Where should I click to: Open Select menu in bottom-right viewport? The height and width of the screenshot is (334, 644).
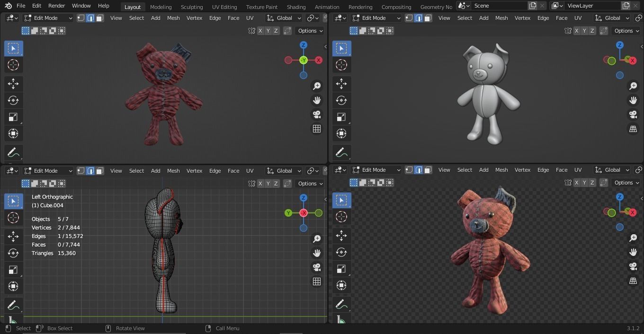pyautogui.click(x=465, y=170)
